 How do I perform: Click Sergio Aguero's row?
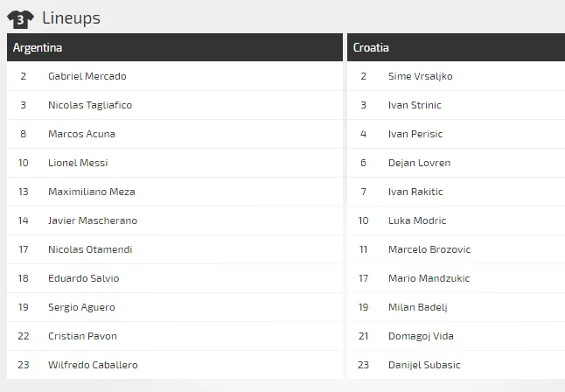(81, 307)
